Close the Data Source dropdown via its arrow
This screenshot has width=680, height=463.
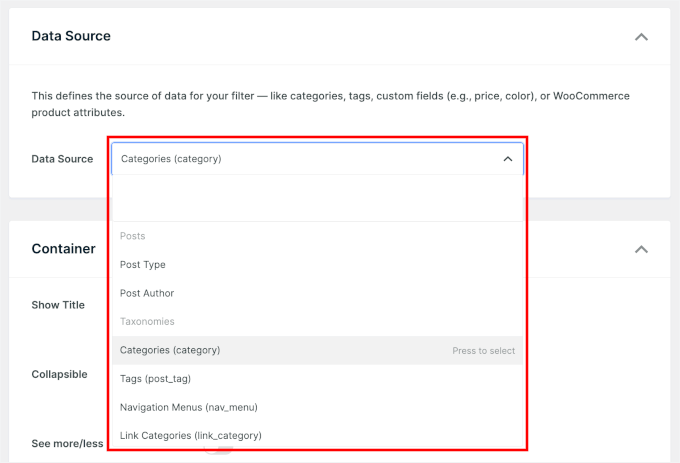pos(507,159)
